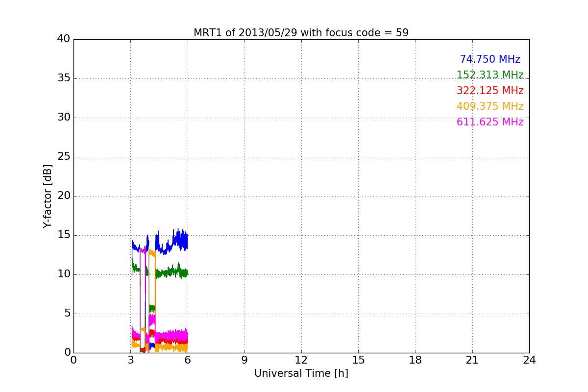
Task: Click the y-axis tick label '20'
Action: pyautogui.click(x=64, y=196)
